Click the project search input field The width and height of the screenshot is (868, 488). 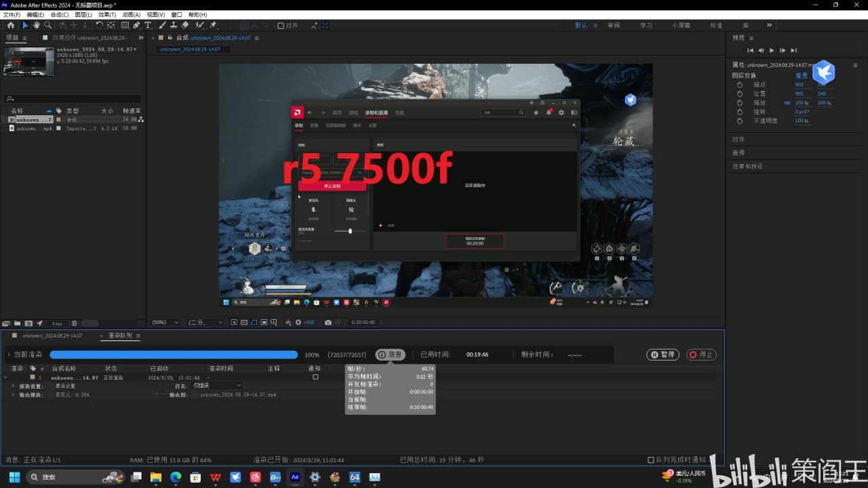[x=73, y=99]
